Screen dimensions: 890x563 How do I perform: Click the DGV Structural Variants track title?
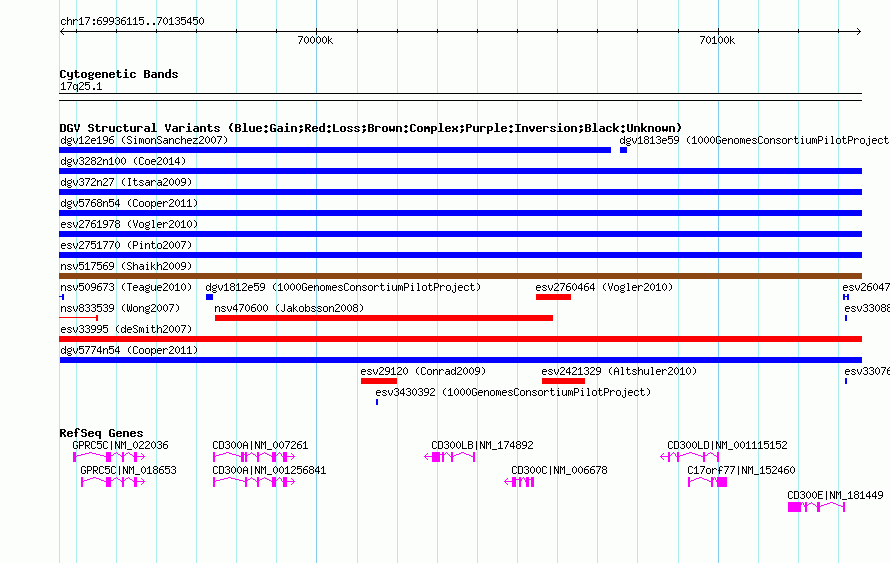pyautogui.click(x=371, y=128)
